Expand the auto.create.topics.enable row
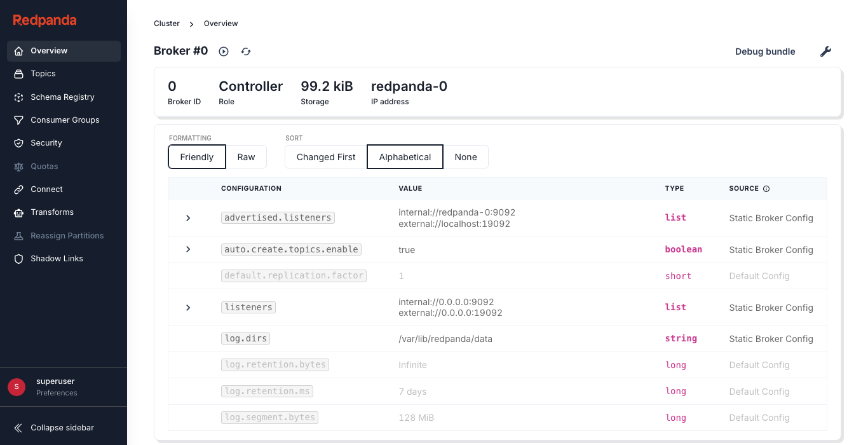The image size is (868, 445). (188, 249)
